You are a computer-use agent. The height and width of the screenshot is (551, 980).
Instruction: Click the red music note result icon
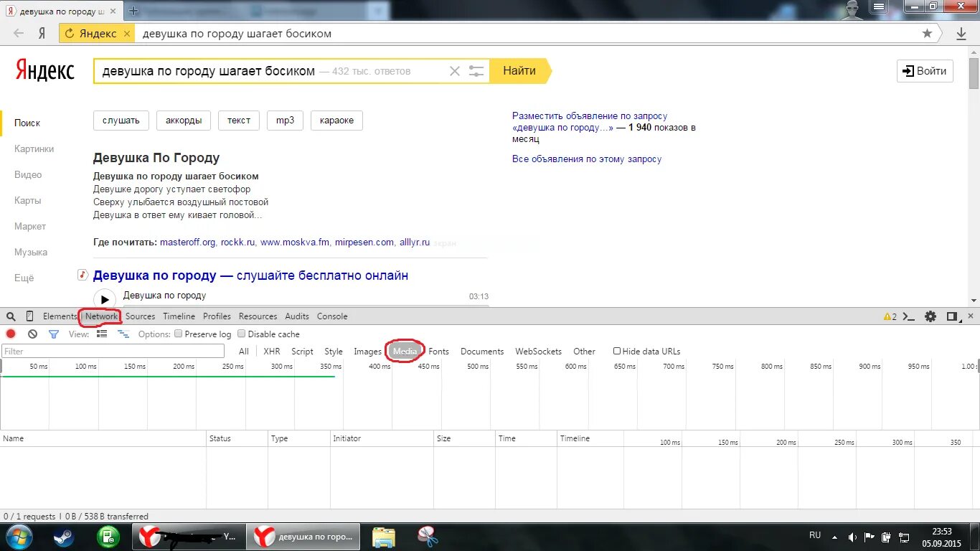click(x=83, y=275)
